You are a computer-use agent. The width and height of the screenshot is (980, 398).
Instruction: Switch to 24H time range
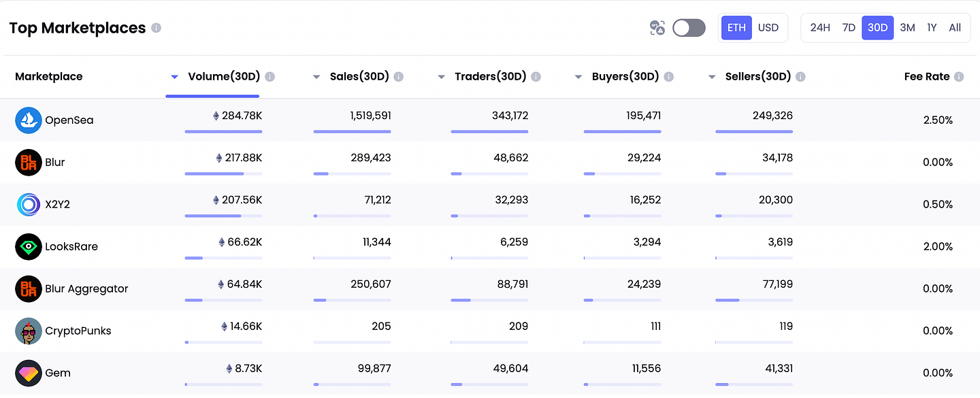(x=820, y=28)
